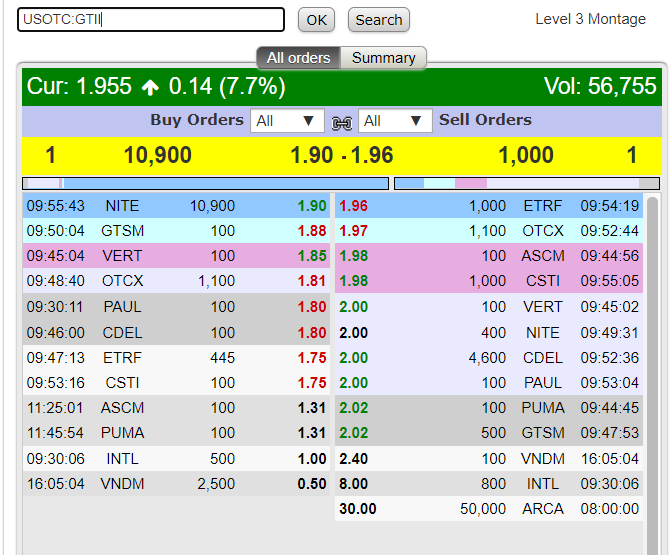Select the OTCX buy order at 1.81
This screenshot has width=670, height=555.
176,281
